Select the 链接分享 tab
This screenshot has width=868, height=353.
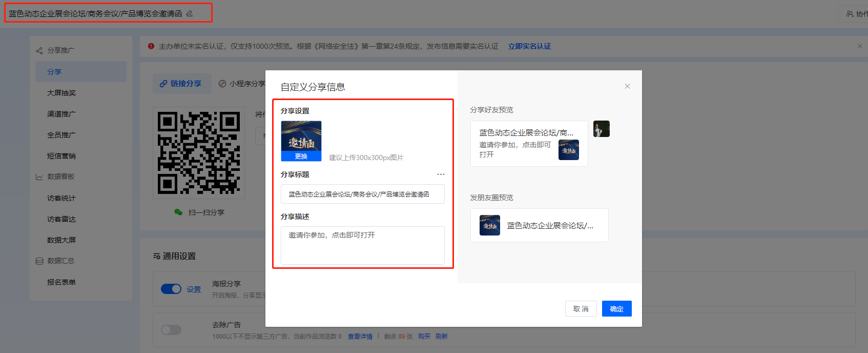[182, 84]
